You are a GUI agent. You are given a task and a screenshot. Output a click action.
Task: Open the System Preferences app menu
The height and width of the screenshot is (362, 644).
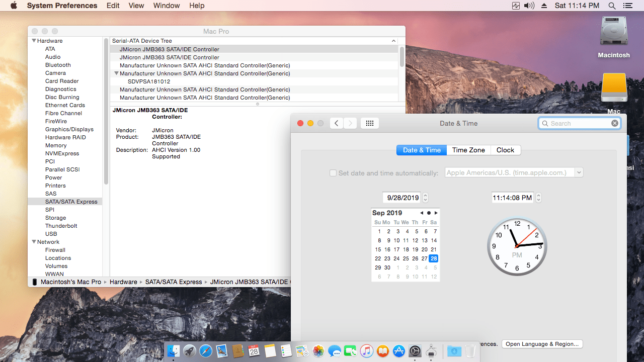[62, 6]
